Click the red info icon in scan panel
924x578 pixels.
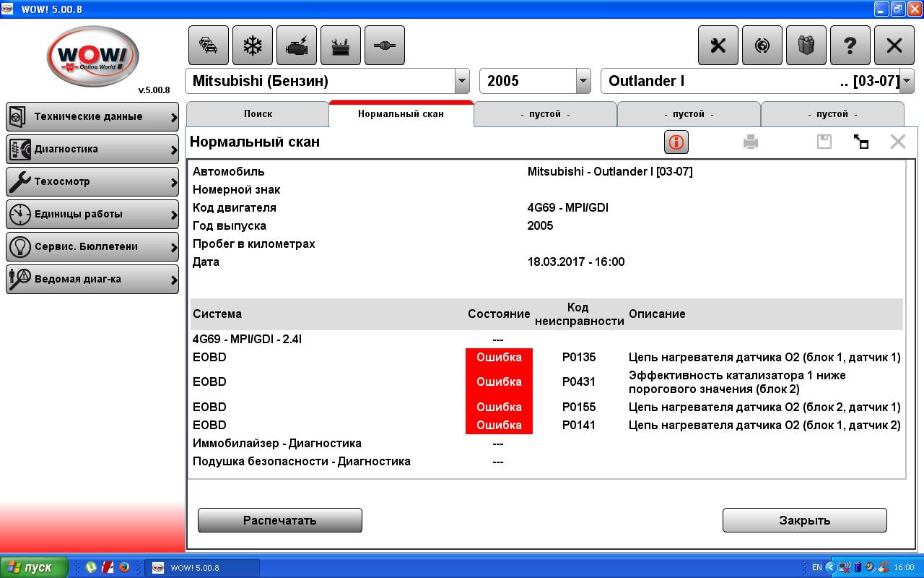676,142
